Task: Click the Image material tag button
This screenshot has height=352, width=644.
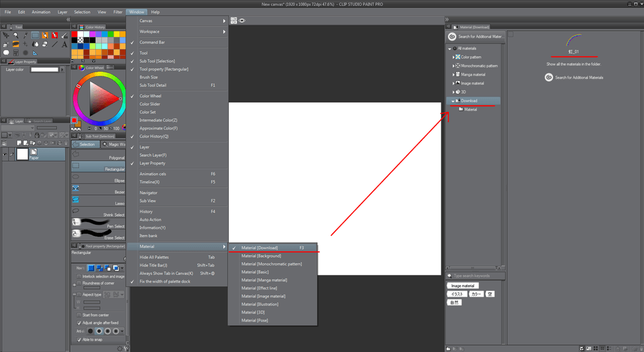Action: (x=462, y=286)
